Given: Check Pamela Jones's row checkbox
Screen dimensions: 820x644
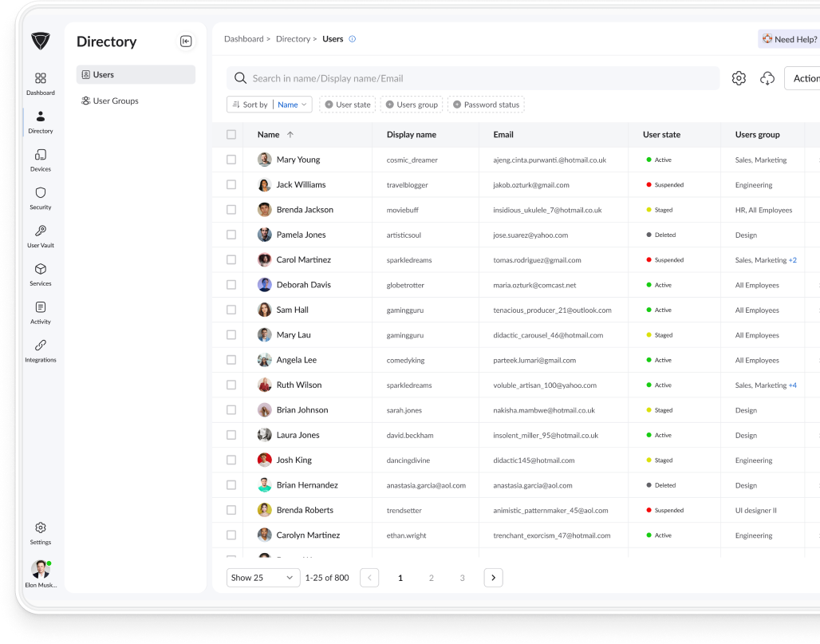Looking at the screenshot, I should click(231, 235).
